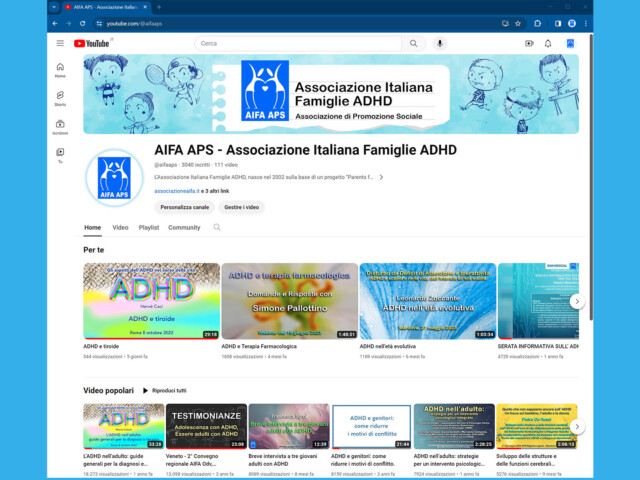Show next videos in Video popolari row

click(x=577, y=427)
